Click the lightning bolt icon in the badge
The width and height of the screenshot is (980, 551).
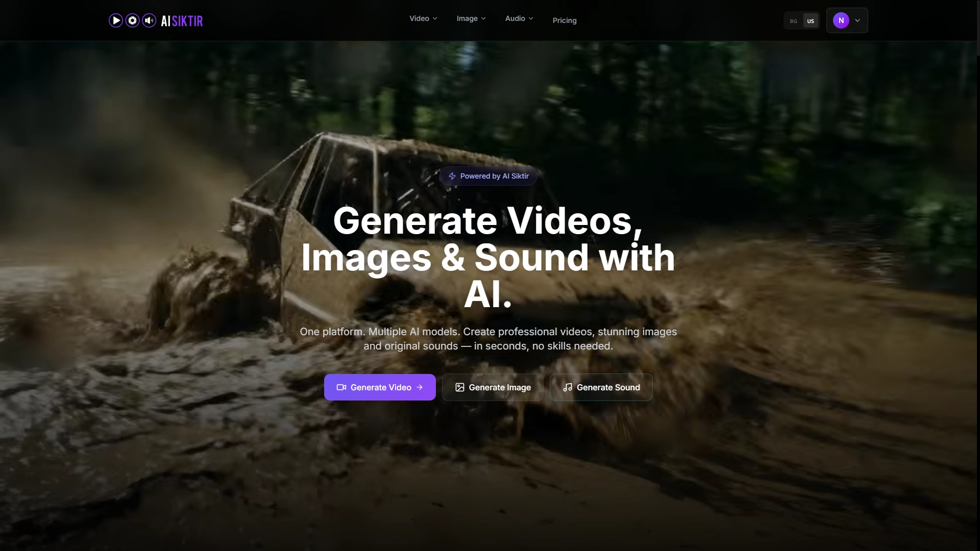452,176
